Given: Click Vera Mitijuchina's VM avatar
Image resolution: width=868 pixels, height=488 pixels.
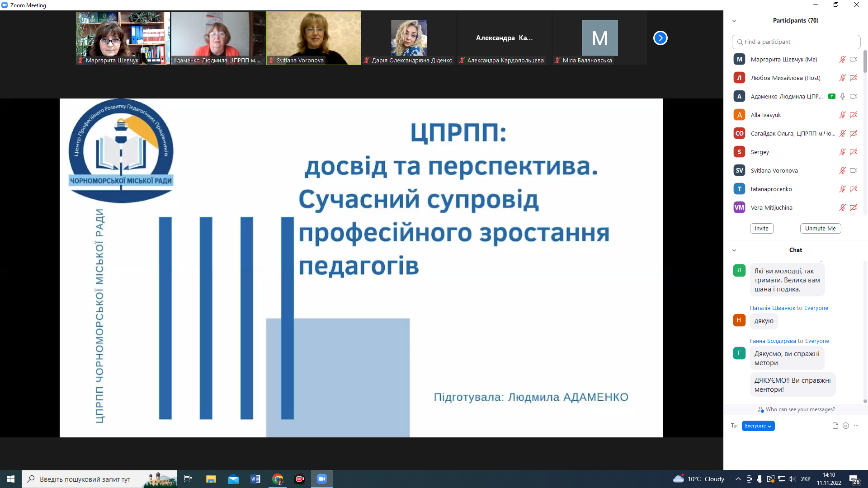Looking at the screenshot, I should pos(740,207).
